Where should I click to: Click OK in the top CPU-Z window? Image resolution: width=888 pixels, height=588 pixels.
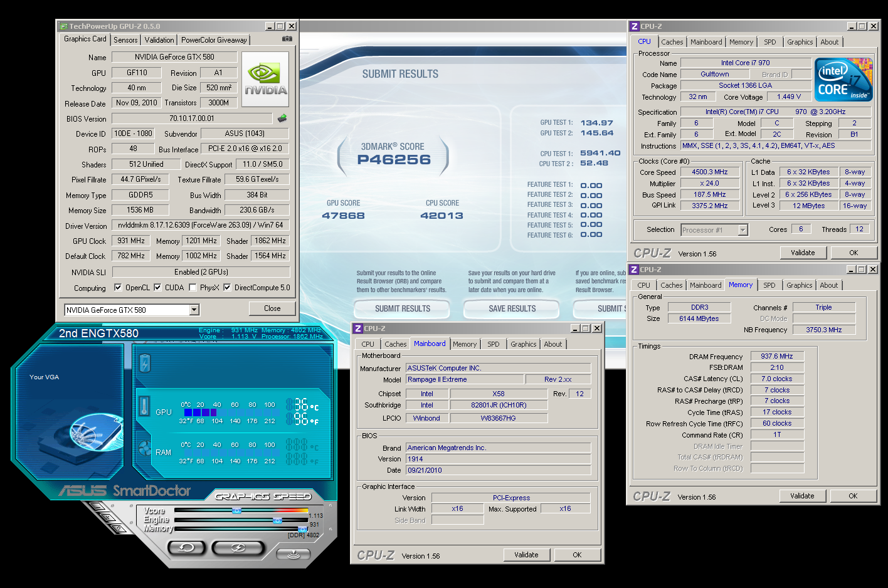coord(854,253)
